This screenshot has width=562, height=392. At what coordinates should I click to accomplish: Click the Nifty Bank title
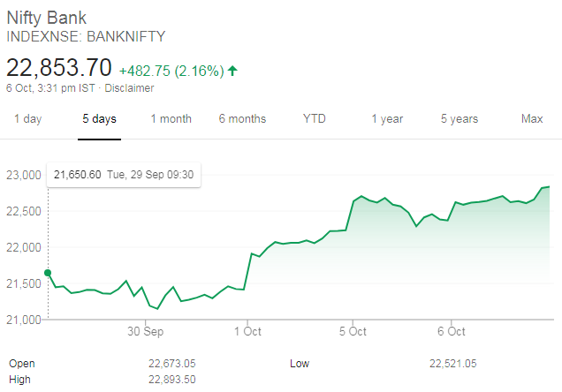click(52, 18)
